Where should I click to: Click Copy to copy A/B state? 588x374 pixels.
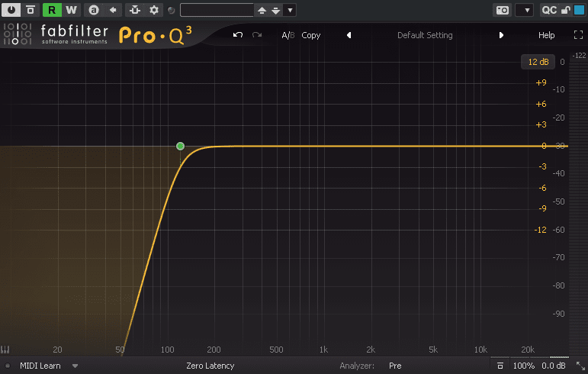tap(311, 35)
